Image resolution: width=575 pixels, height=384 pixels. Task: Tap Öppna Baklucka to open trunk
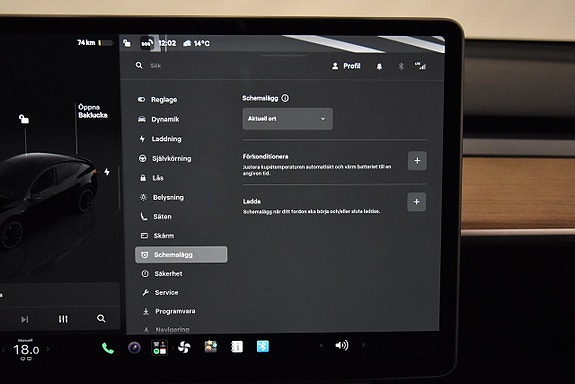point(93,111)
